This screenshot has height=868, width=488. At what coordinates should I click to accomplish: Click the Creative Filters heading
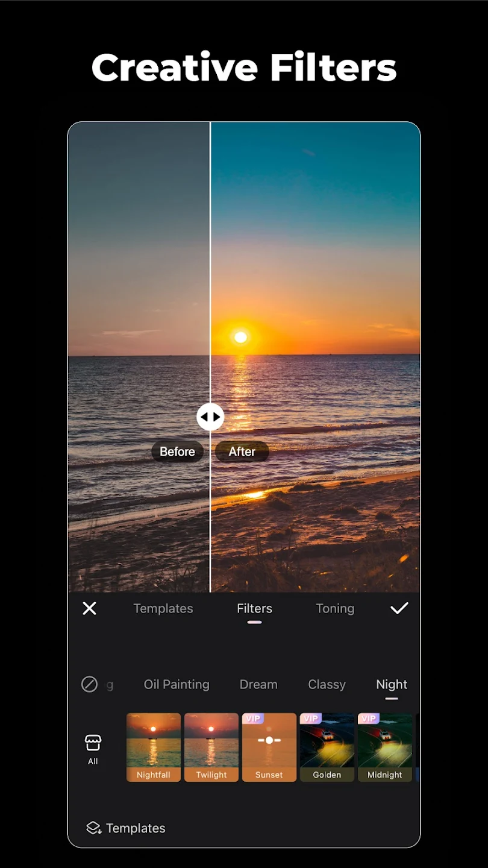tap(244, 67)
